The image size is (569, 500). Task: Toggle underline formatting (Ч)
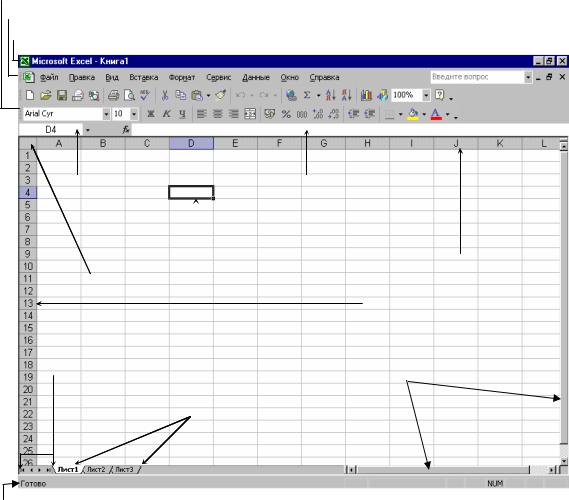pyautogui.click(x=182, y=114)
